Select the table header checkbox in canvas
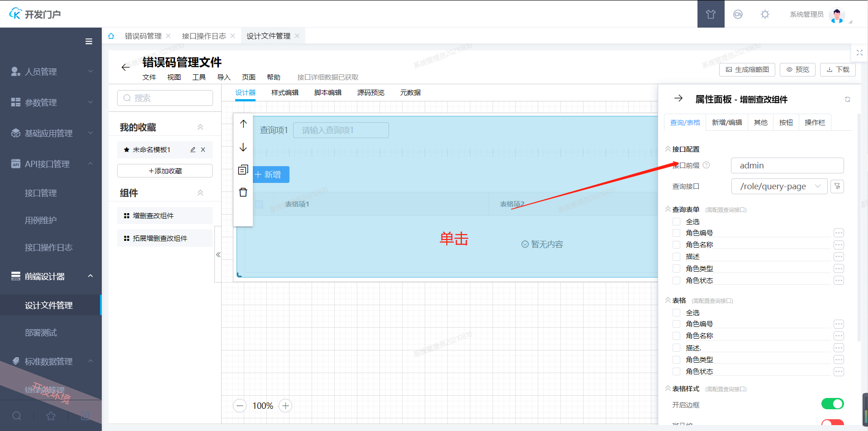Image resolution: width=868 pixels, height=431 pixels. [259, 204]
